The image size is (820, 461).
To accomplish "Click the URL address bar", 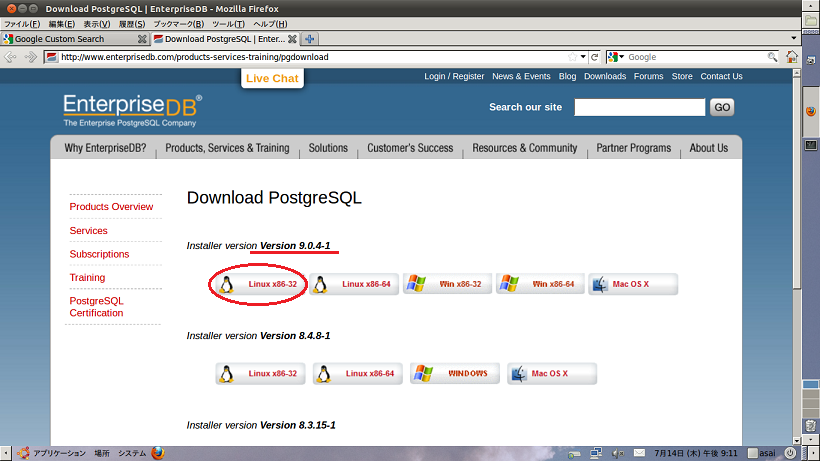I will [314, 57].
